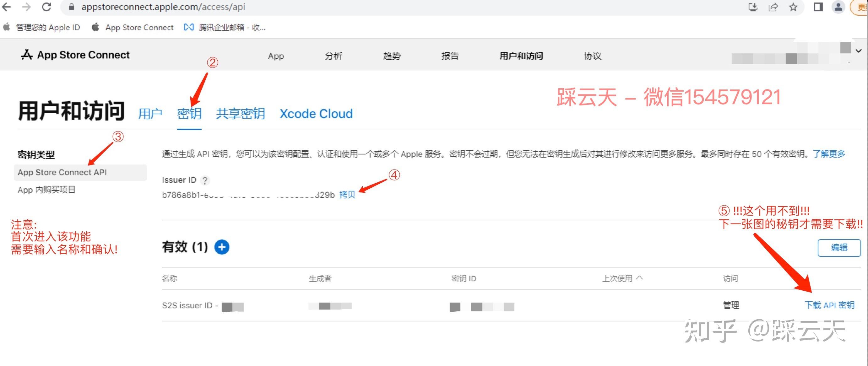Expand the account menu chevron at top right

[x=859, y=51]
